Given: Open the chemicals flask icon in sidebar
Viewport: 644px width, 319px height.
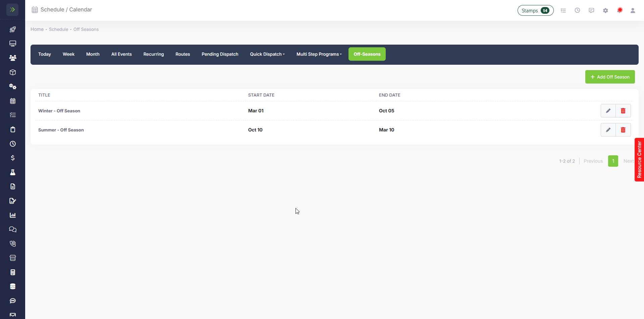Looking at the screenshot, I should click(x=13, y=172).
